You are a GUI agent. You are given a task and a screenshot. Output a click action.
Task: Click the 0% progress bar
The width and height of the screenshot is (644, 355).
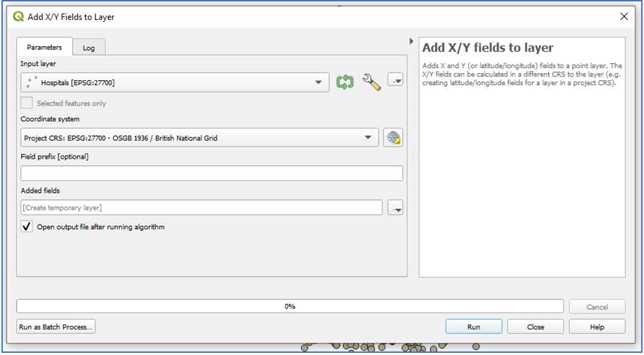(x=290, y=307)
